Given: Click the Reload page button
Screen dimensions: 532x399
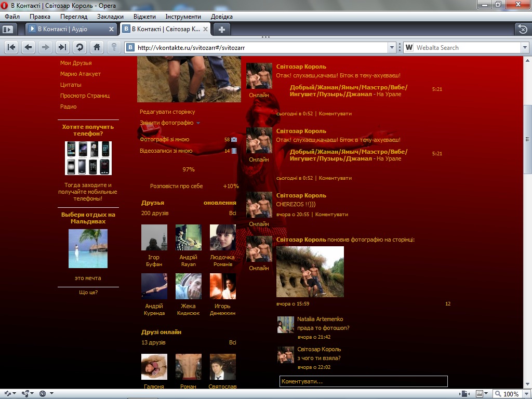Looking at the screenshot, I should point(79,47).
